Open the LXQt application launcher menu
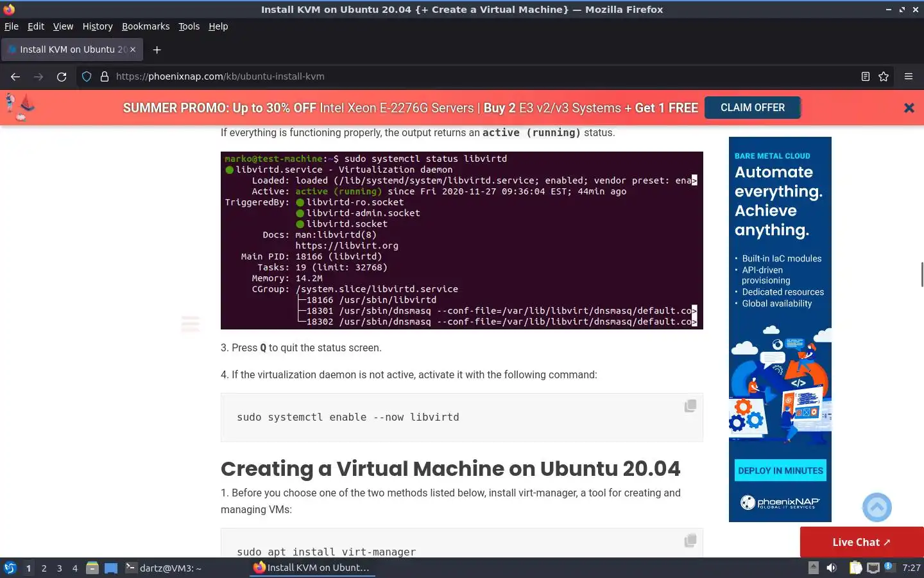Viewport: 924px width, 578px height. pyautogui.click(x=10, y=568)
